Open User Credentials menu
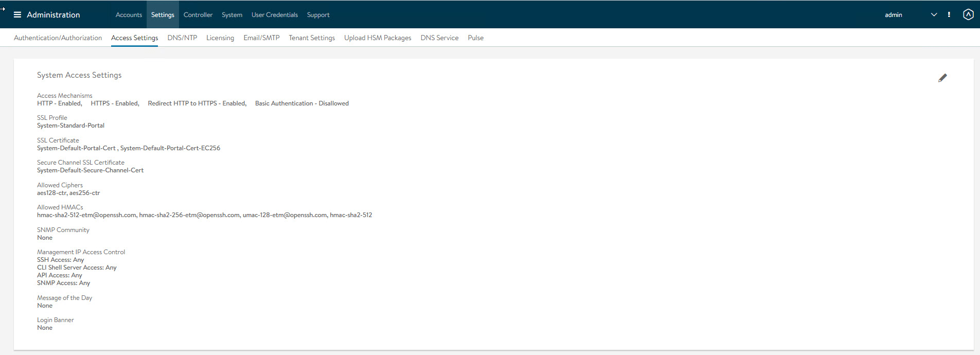 [x=275, y=15]
